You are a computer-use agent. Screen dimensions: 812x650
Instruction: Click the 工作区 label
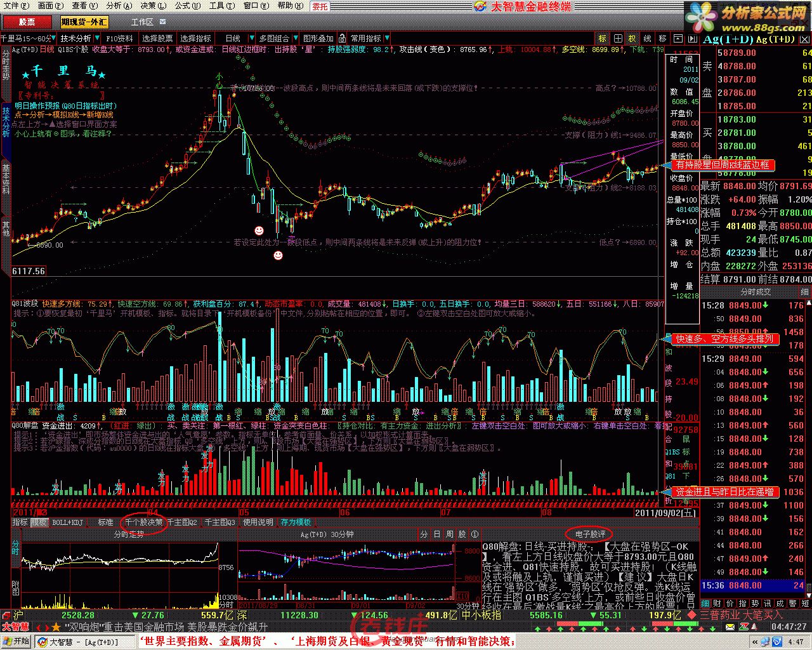[x=142, y=22]
